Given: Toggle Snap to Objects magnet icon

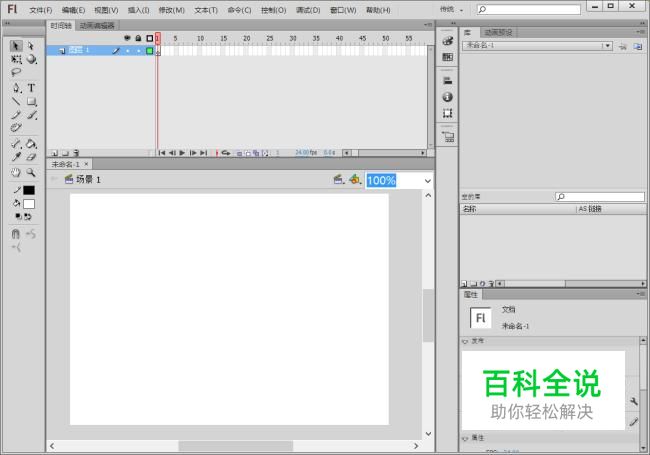Looking at the screenshot, I should point(16,234).
